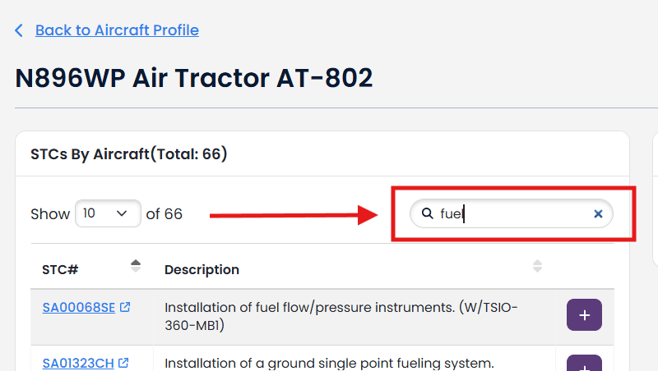Image resolution: width=658 pixels, height=371 pixels.
Task: Open the SA01323CH STC link
Action: tap(78, 363)
